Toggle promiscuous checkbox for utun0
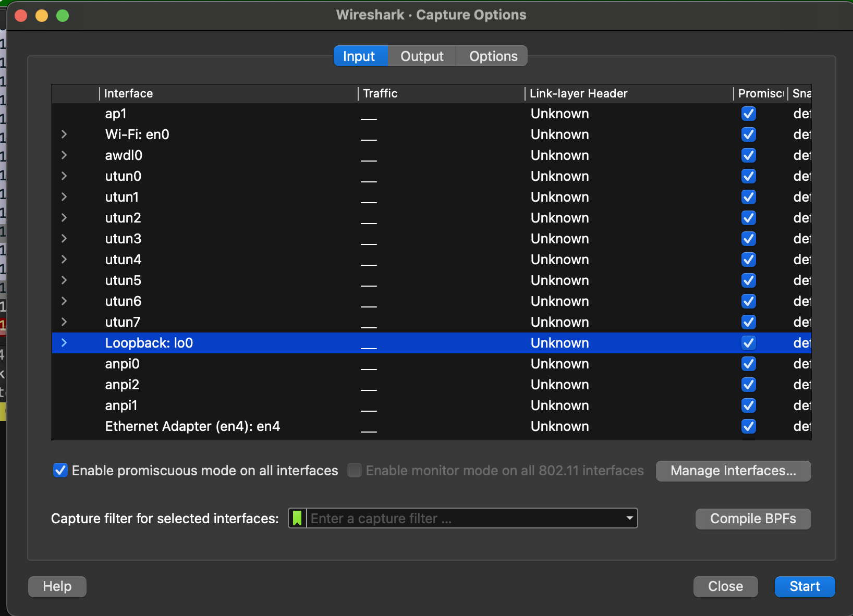Image resolution: width=853 pixels, height=616 pixels. [x=749, y=176]
